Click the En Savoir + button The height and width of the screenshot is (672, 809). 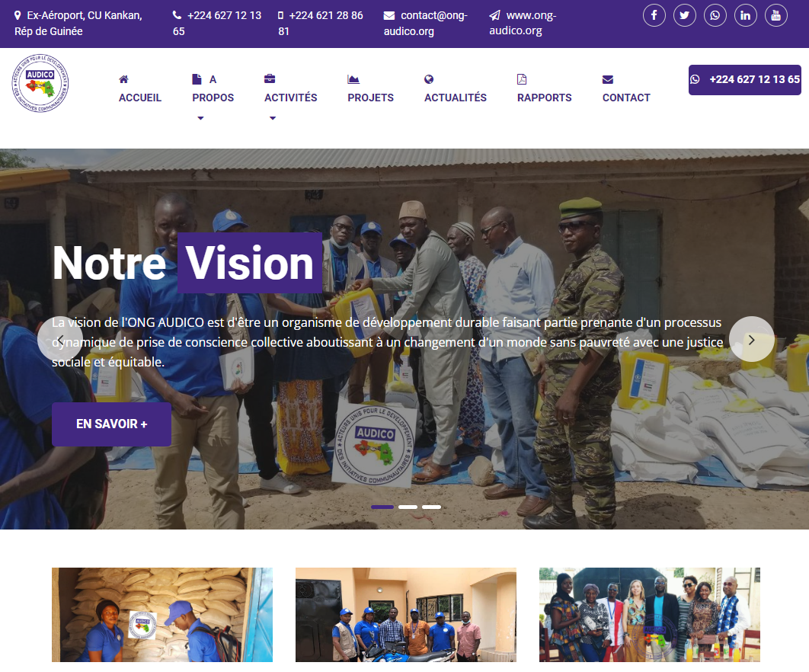pos(111,424)
